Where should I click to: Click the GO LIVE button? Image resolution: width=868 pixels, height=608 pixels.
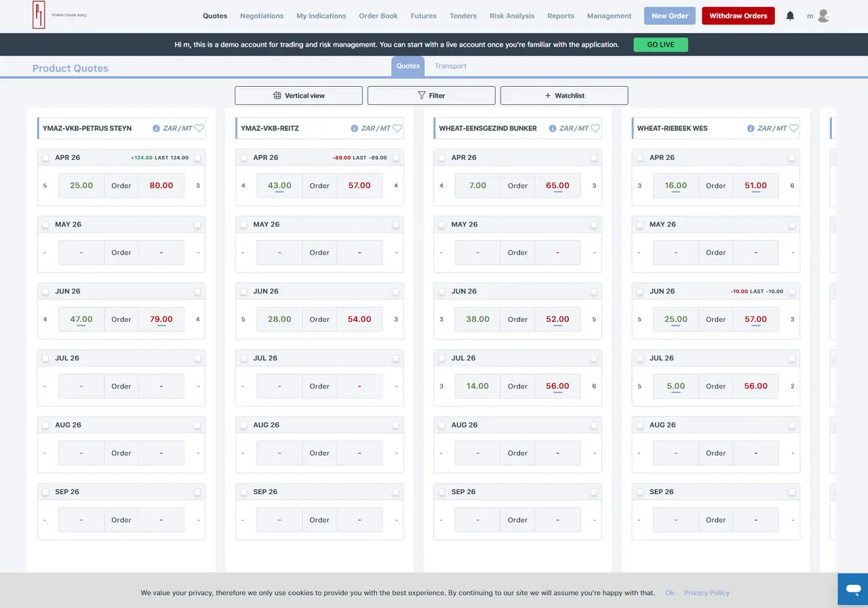click(x=660, y=45)
